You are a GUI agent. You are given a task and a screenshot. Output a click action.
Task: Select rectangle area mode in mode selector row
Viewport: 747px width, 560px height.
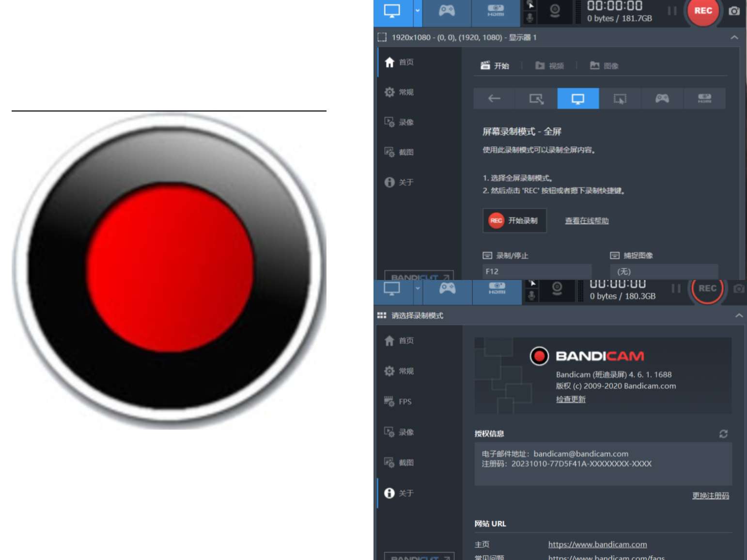coord(536,99)
